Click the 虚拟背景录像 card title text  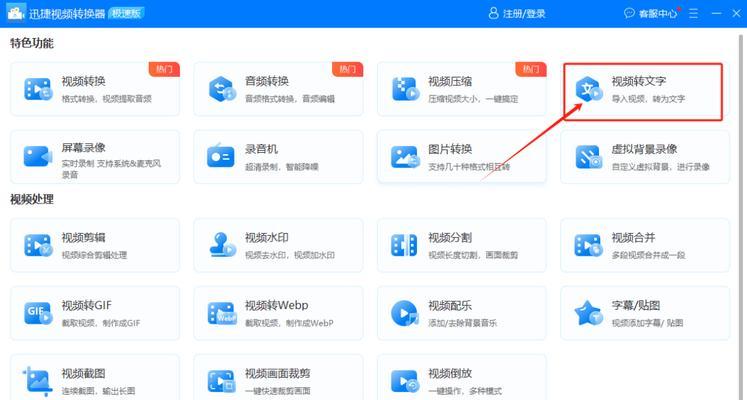coord(645,149)
